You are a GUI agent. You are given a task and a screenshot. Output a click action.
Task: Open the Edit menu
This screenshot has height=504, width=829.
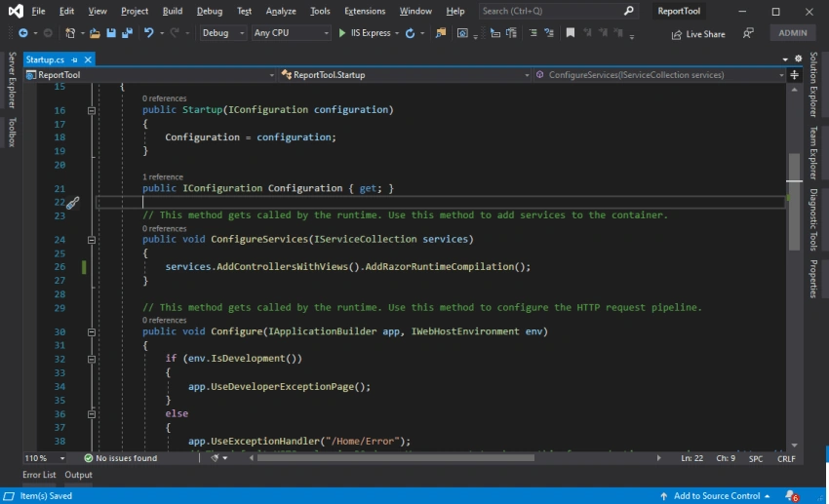(66, 11)
